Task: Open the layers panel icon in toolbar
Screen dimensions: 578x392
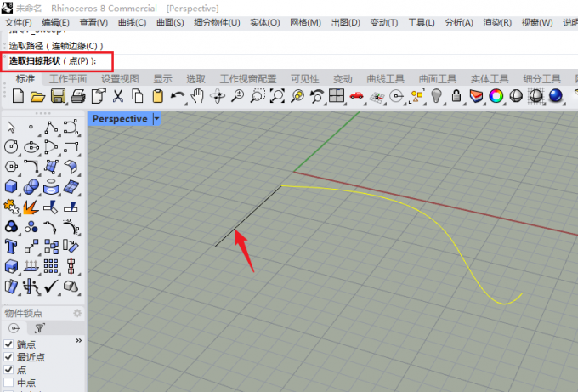Action: point(476,96)
